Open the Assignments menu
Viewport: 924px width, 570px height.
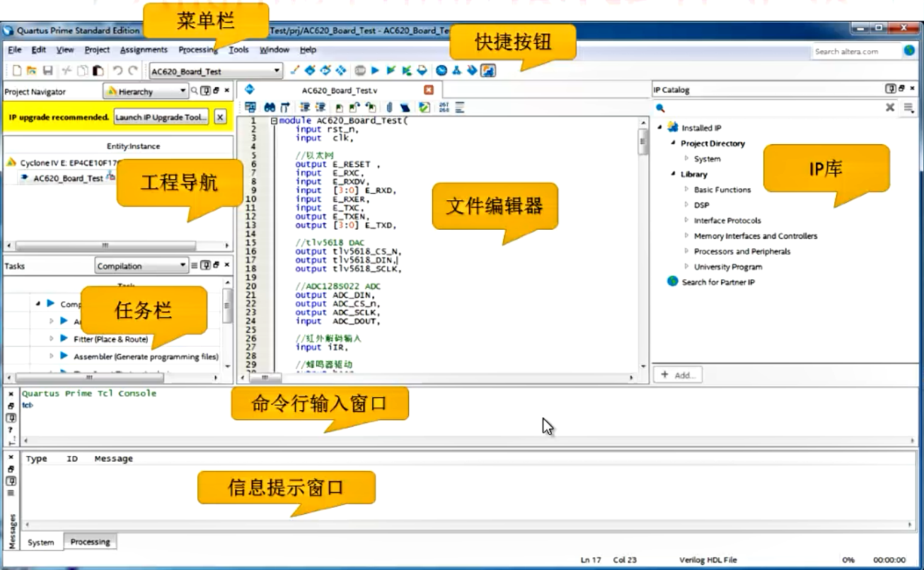(x=144, y=50)
